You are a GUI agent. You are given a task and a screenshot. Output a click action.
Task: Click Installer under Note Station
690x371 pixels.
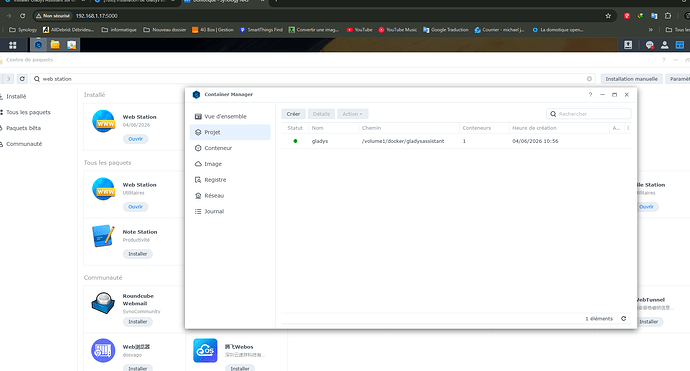[x=138, y=254]
